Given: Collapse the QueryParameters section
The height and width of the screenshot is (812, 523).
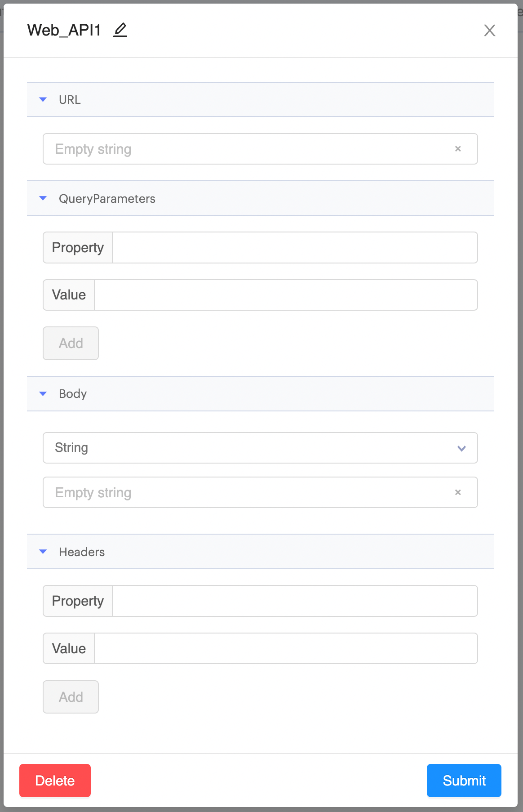Looking at the screenshot, I should point(43,198).
